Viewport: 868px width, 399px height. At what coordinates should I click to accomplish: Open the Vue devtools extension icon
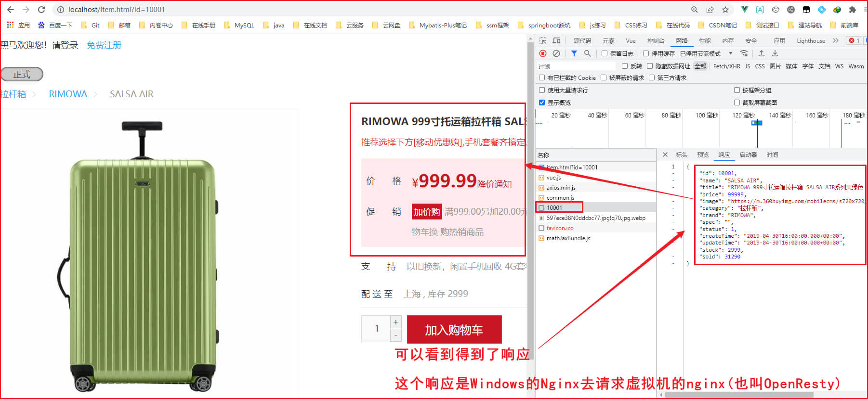[745, 10]
